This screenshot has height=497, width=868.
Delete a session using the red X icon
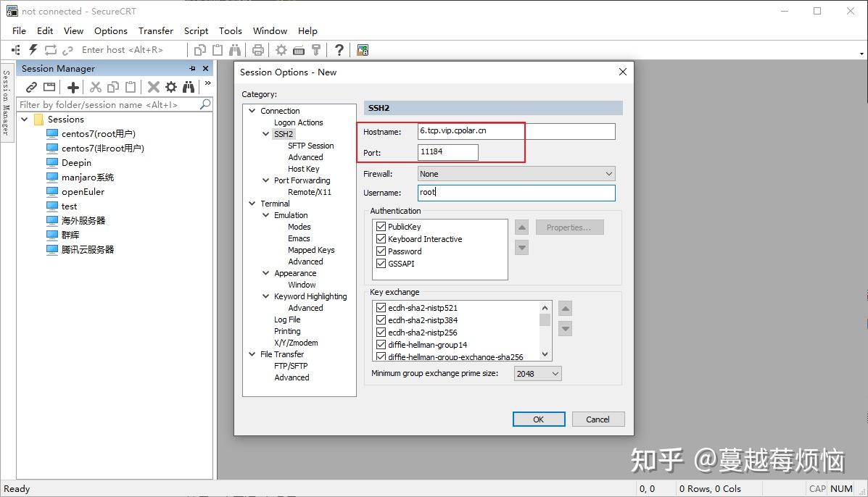[x=152, y=86]
